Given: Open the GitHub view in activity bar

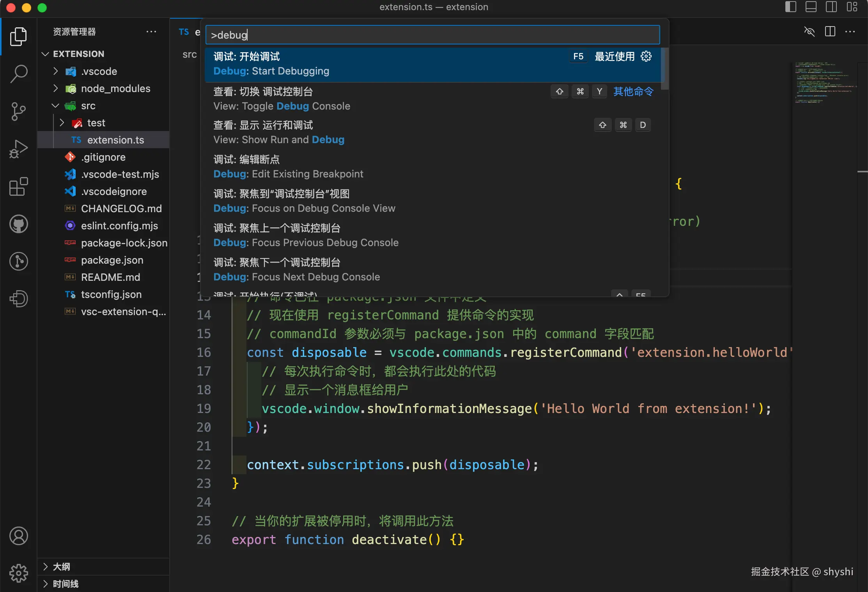Looking at the screenshot, I should coord(18,224).
